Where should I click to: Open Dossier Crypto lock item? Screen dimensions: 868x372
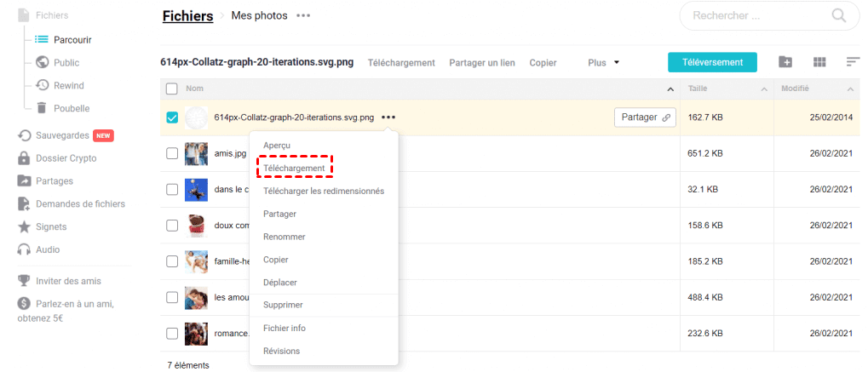[66, 158]
